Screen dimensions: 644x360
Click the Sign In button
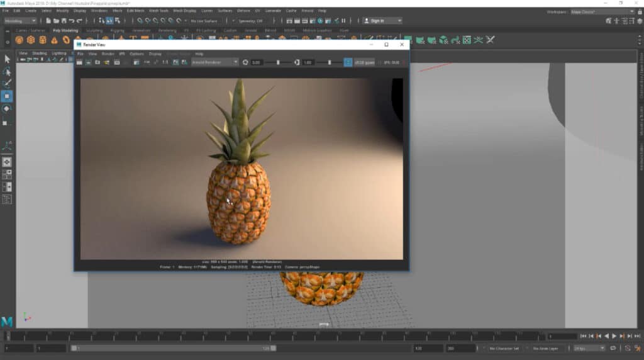pos(377,21)
